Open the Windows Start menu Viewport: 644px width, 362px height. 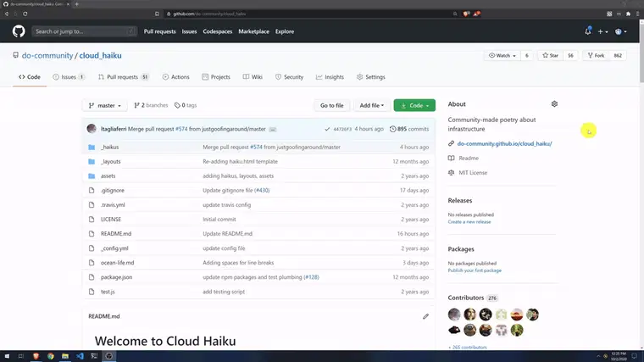click(7, 356)
